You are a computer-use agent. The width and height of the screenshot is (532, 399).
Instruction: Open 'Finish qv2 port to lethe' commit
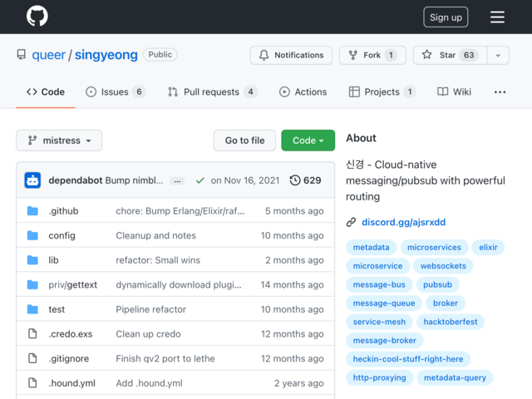click(165, 358)
